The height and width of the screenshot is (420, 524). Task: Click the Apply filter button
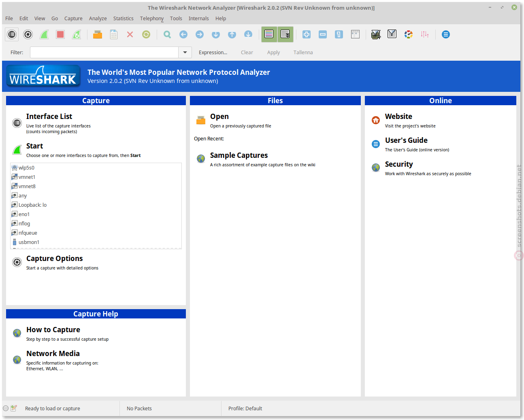273,52
